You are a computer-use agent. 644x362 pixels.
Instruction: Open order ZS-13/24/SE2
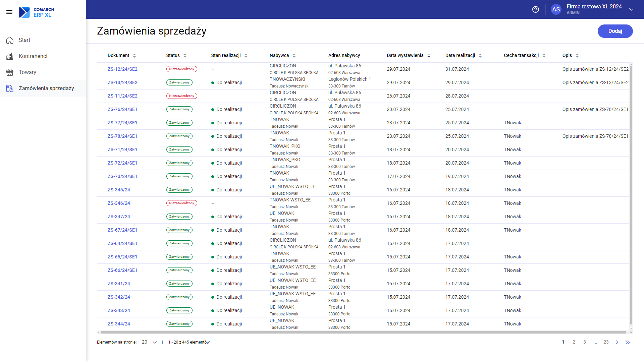pos(122,83)
